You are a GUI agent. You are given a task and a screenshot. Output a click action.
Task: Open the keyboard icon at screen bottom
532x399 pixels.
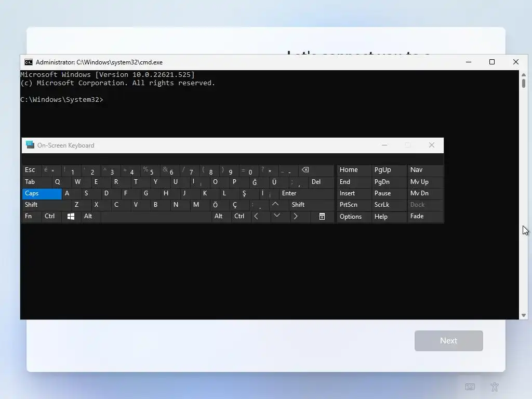point(470,387)
